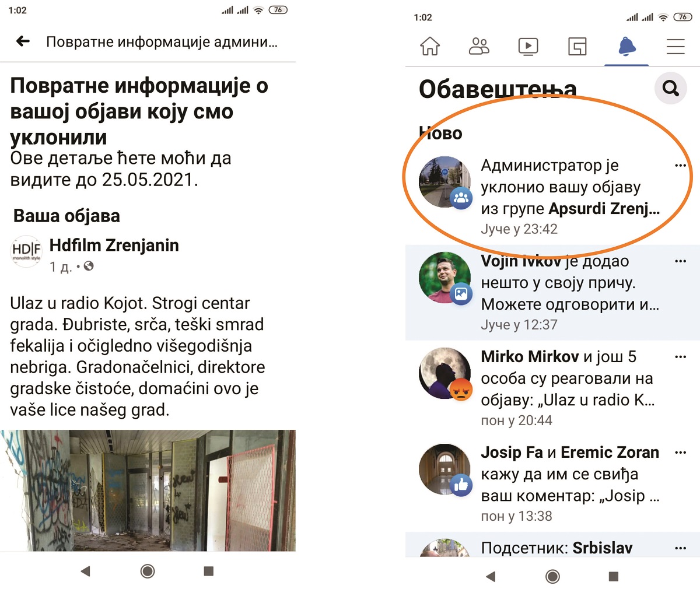Screen dimensions: 700x596
Task: Tap the HD|F profile avatar
Action: click(x=27, y=251)
